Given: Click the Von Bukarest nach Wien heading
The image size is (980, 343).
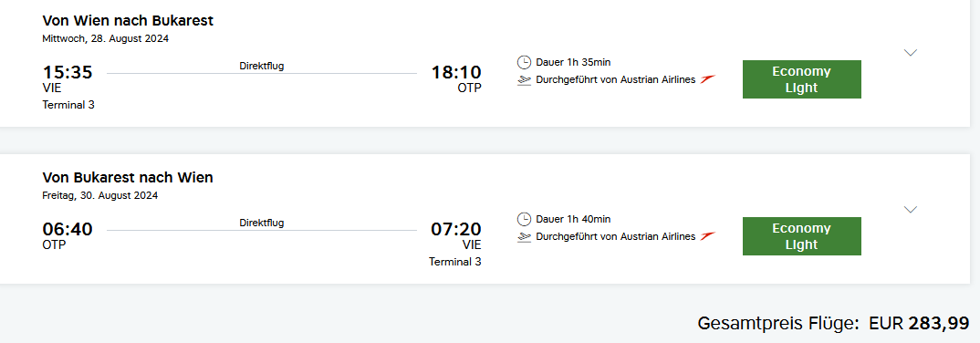Looking at the screenshot, I should (x=128, y=178).
